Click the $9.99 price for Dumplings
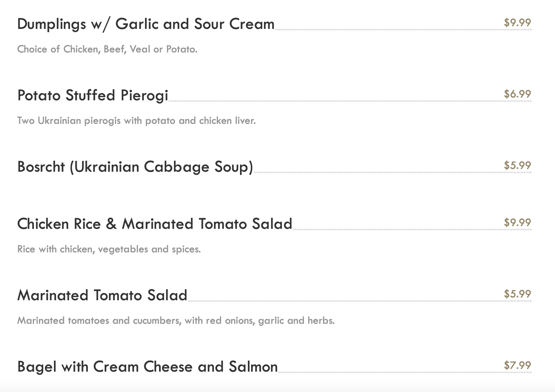555x392 pixels. coord(517,23)
